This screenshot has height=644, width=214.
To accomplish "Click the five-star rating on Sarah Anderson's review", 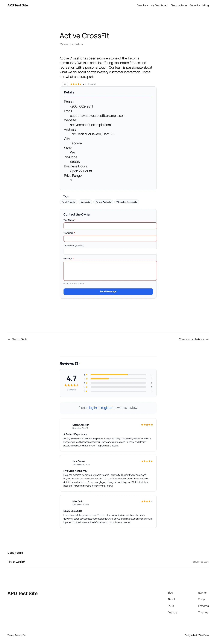I will (147, 424).
